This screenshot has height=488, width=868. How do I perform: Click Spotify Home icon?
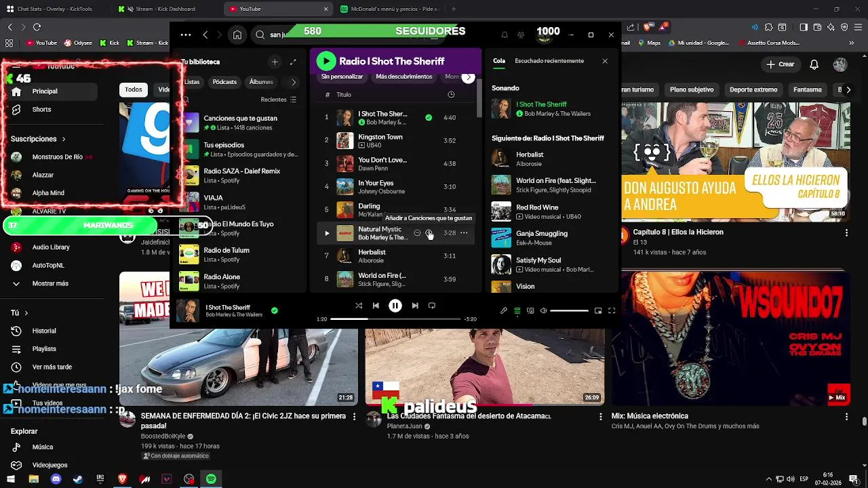[x=237, y=35]
